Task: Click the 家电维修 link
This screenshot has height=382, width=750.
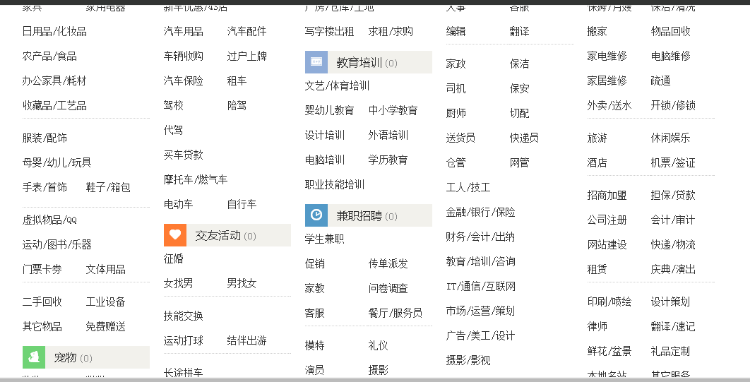Action: tap(607, 56)
